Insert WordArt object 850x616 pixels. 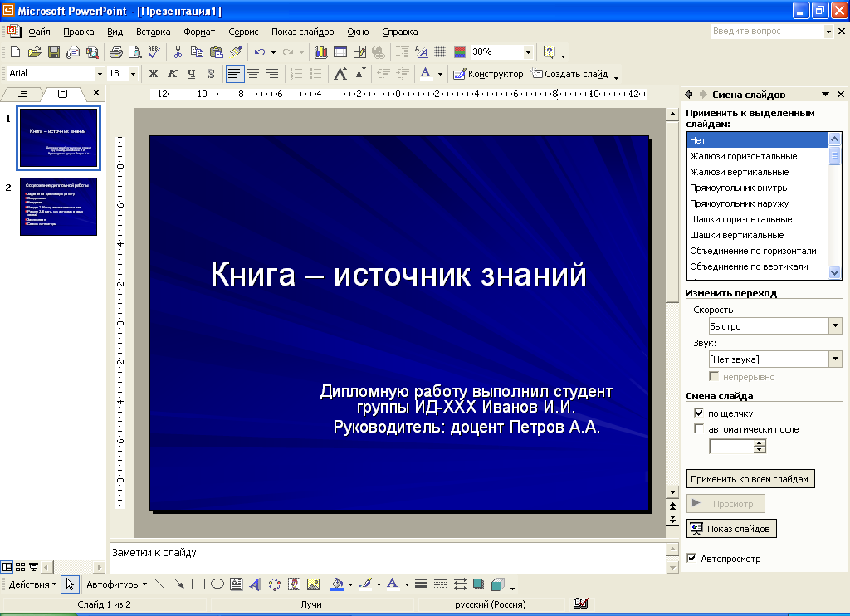(x=256, y=584)
